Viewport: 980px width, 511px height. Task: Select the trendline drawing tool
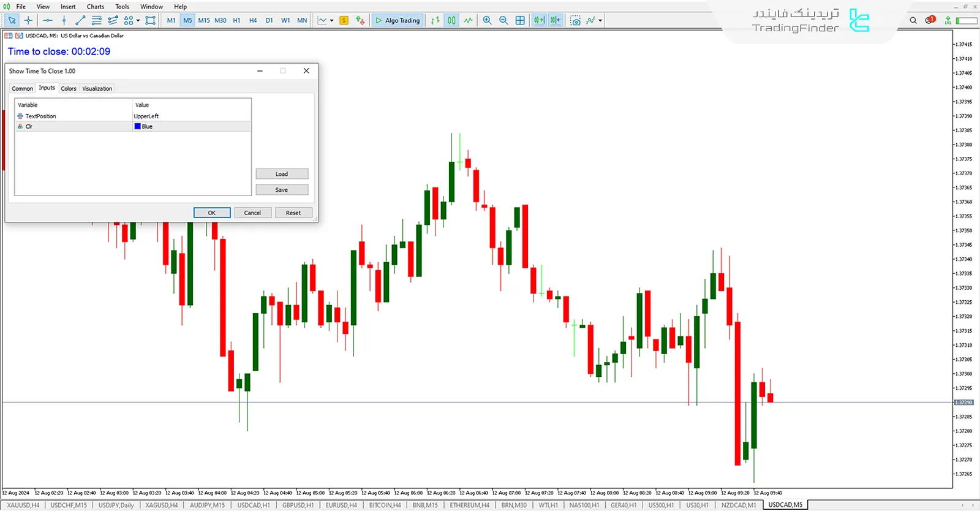[x=80, y=20]
